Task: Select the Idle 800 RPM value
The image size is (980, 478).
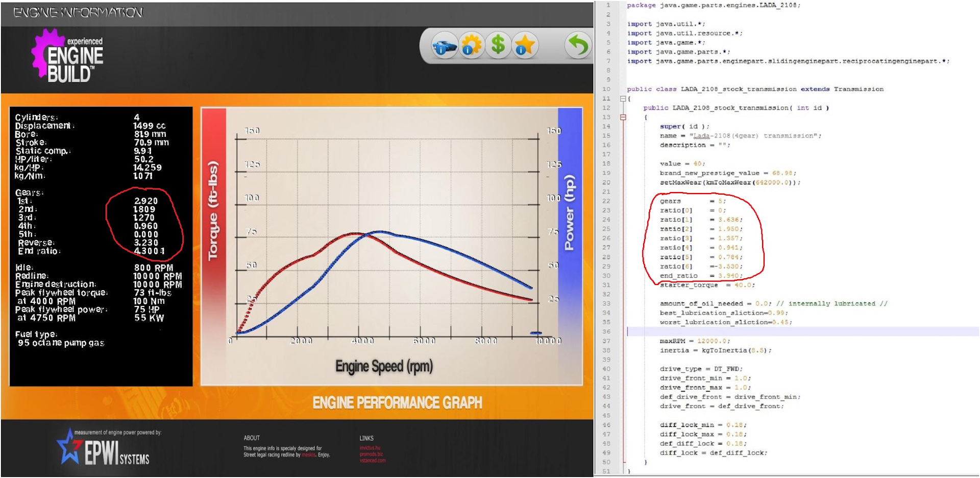Action: click(x=154, y=268)
